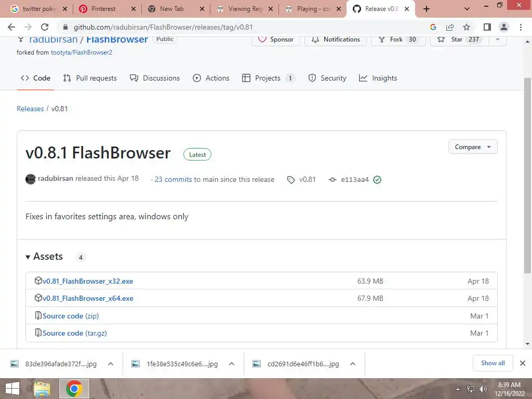The height and width of the screenshot is (399, 532).
Task: Open the Star lists dropdown arrow
Action: (498, 39)
